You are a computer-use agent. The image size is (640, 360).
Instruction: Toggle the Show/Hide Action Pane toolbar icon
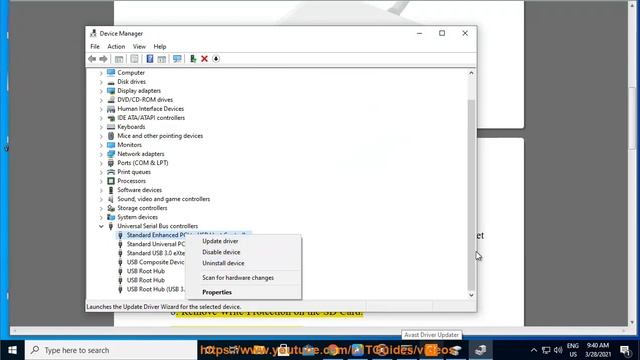click(162, 59)
